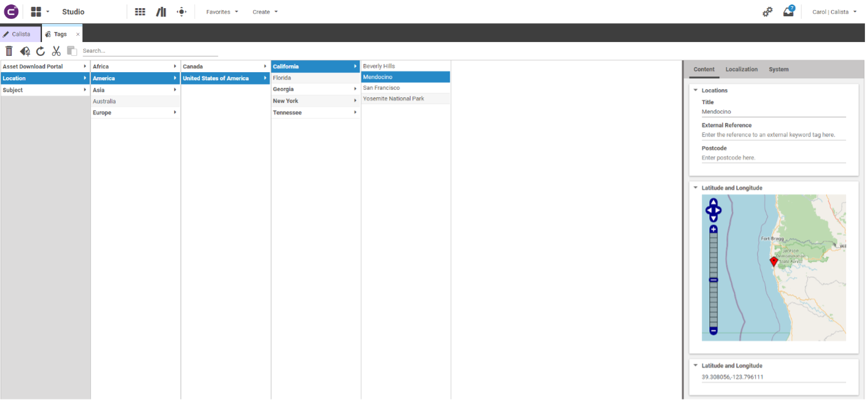Select the Africa tag
The height and width of the screenshot is (402, 868).
click(x=135, y=66)
